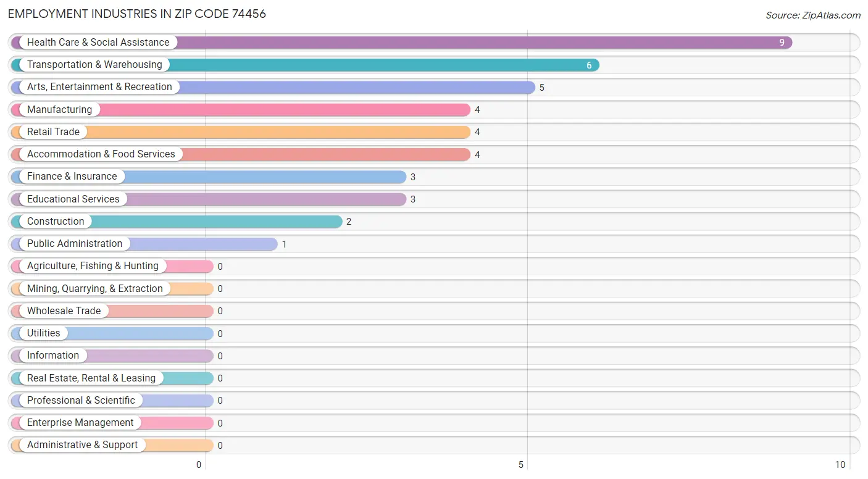Select the Real Estate, Rental & Leasing label
868x479 pixels.
[91, 378]
